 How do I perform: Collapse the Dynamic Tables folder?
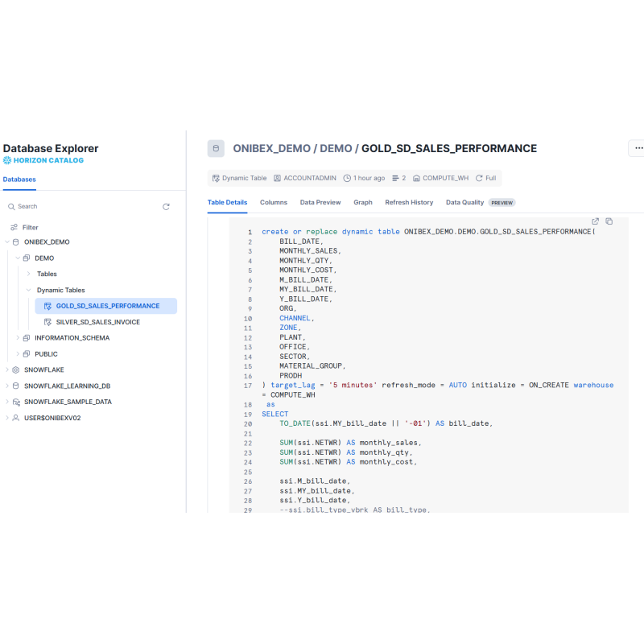tap(29, 290)
